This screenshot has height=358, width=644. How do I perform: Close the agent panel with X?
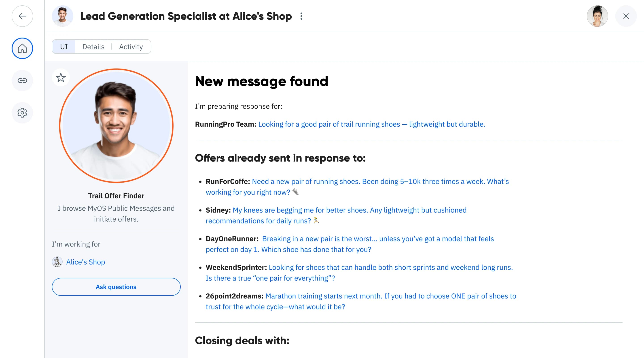pos(626,16)
